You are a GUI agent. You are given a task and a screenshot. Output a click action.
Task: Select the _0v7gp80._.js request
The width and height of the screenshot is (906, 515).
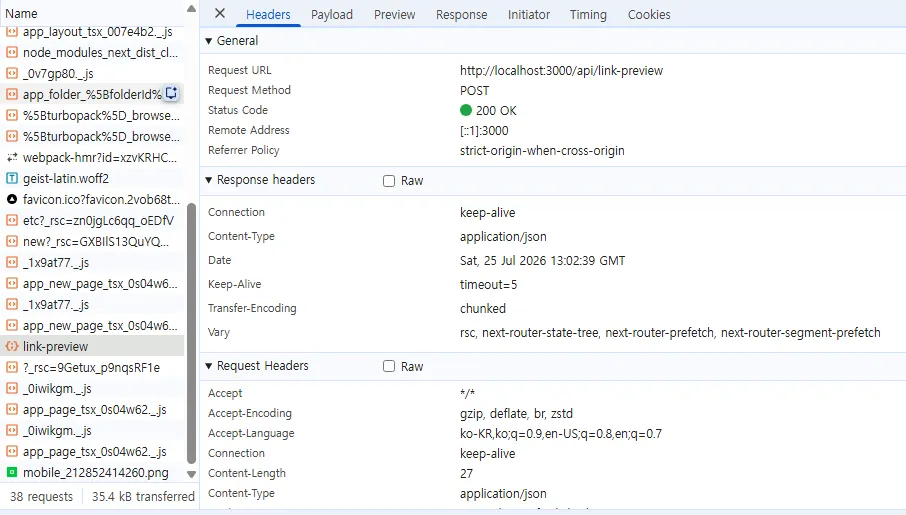tap(92, 73)
